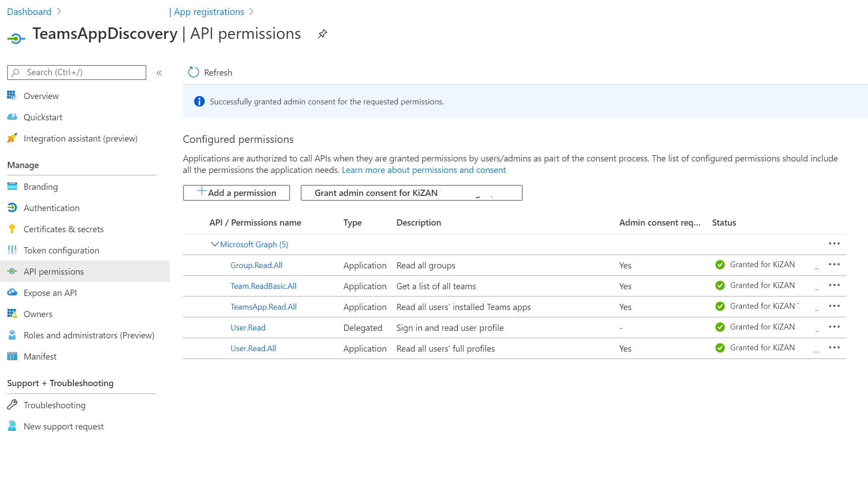Open more options for Microsoft Graph row

(834, 244)
